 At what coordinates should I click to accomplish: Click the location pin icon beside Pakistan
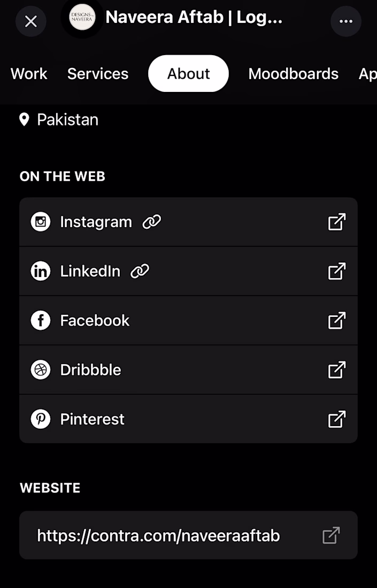24,120
